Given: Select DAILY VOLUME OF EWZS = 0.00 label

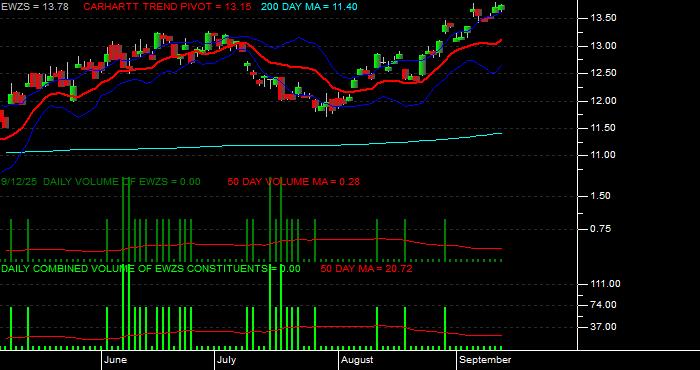Looking at the screenshot, I should 121,182.
